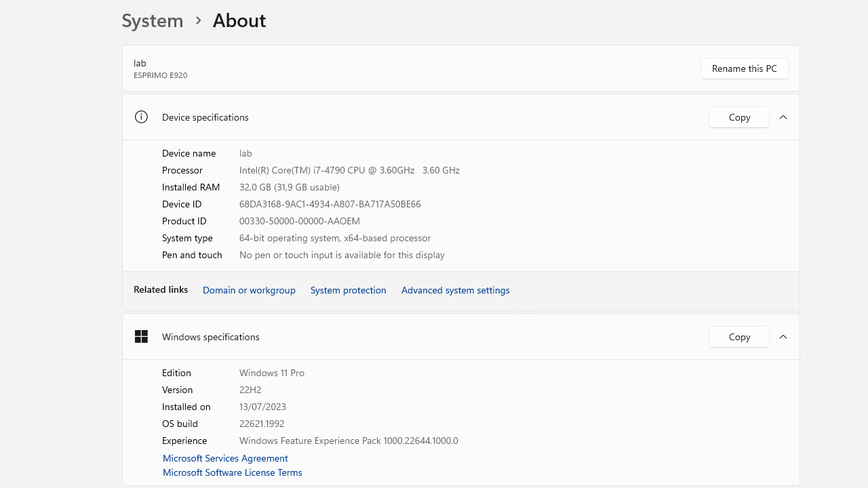Viewport: 868px width, 488px height.
Task: Click the Device specifications heading
Action: [x=205, y=117]
